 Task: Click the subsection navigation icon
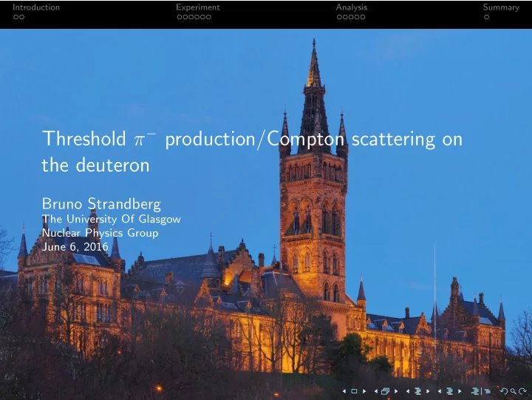click(418, 391)
